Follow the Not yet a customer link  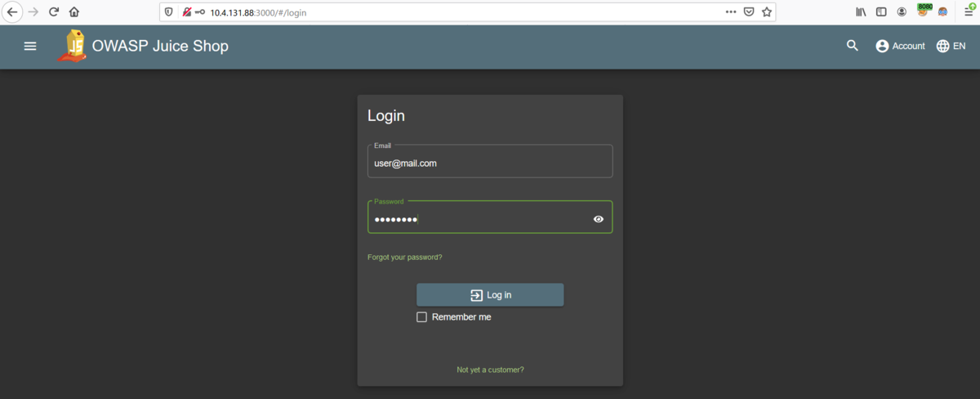click(490, 370)
